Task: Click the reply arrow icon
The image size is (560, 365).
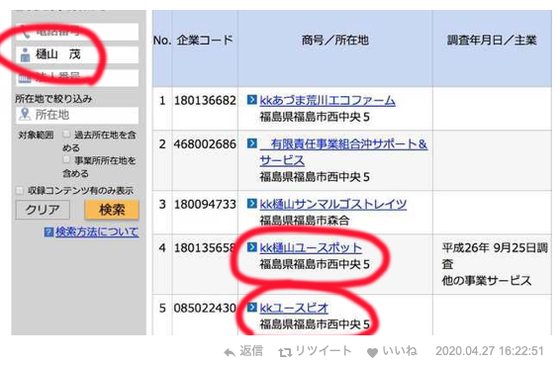Action: (230, 352)
